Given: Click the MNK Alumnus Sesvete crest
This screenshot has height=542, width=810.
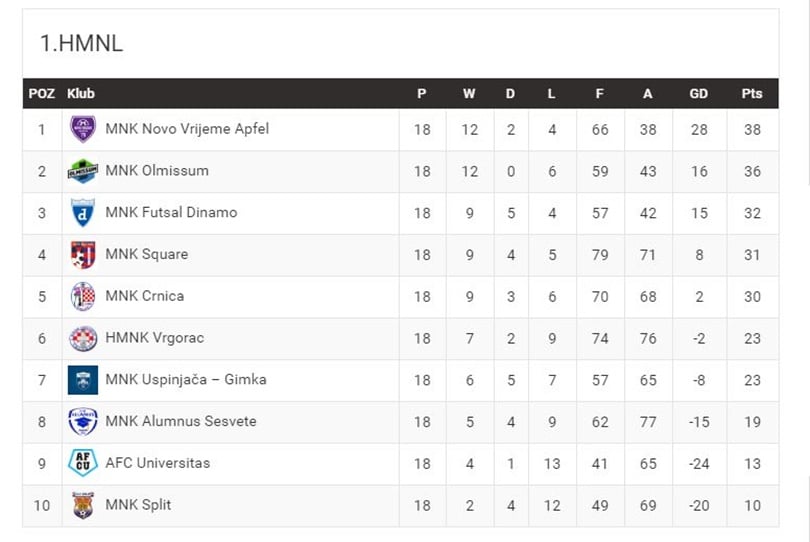Looking at the screenshot, I should click(x=83, y=422).
